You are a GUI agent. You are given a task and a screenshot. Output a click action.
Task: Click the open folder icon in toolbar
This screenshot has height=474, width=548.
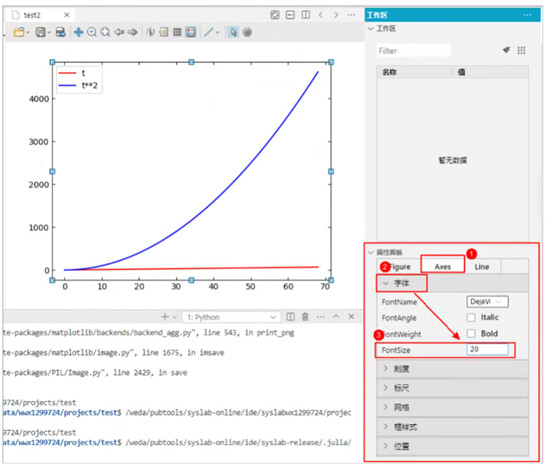tap(19, 33)
